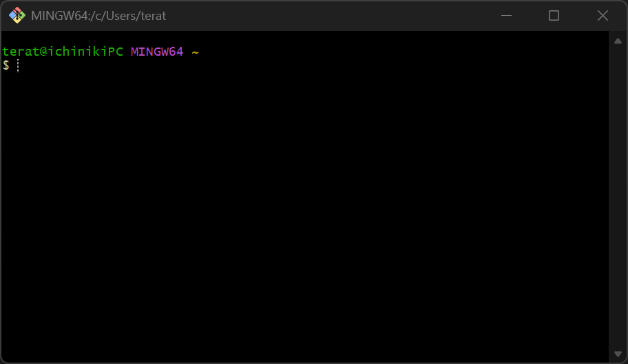
Task: Minimize the MINGW64 terminal window
Action: (x=506, y=15)
